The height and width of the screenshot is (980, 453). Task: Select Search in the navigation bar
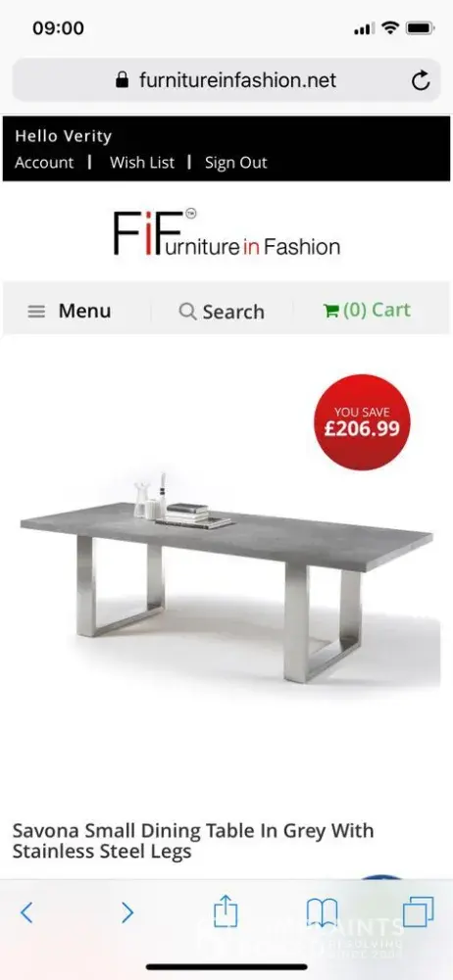pos(222,311)
